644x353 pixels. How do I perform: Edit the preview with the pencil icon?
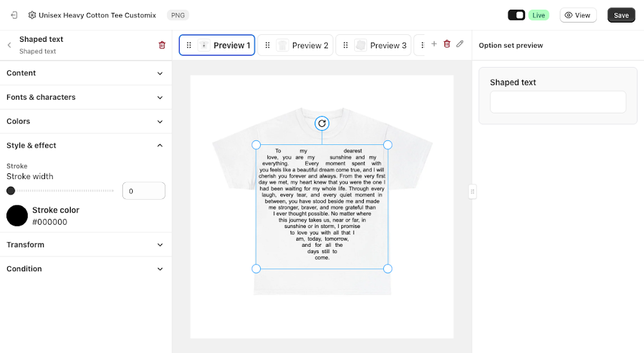click(460, 44)
